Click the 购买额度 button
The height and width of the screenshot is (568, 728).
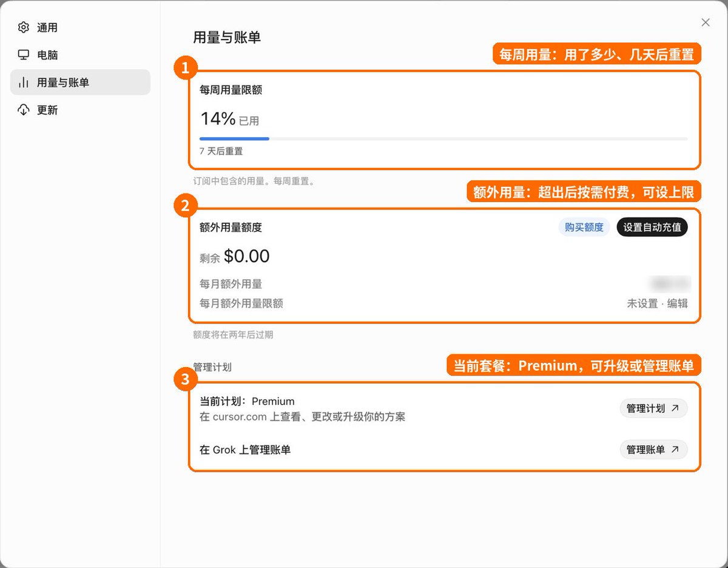[x=584, y=227]
